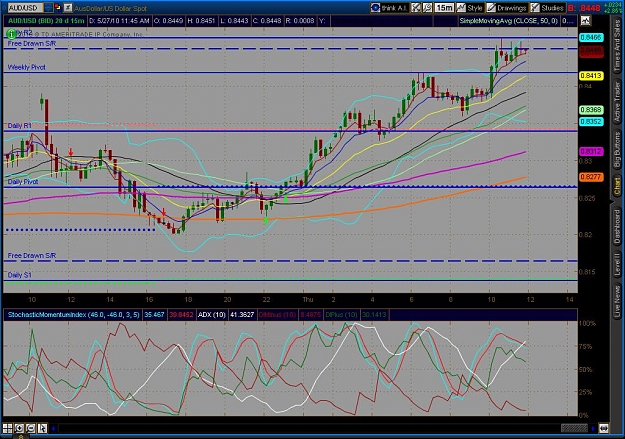Click the chart line icon beside Style

pos(461,8)
